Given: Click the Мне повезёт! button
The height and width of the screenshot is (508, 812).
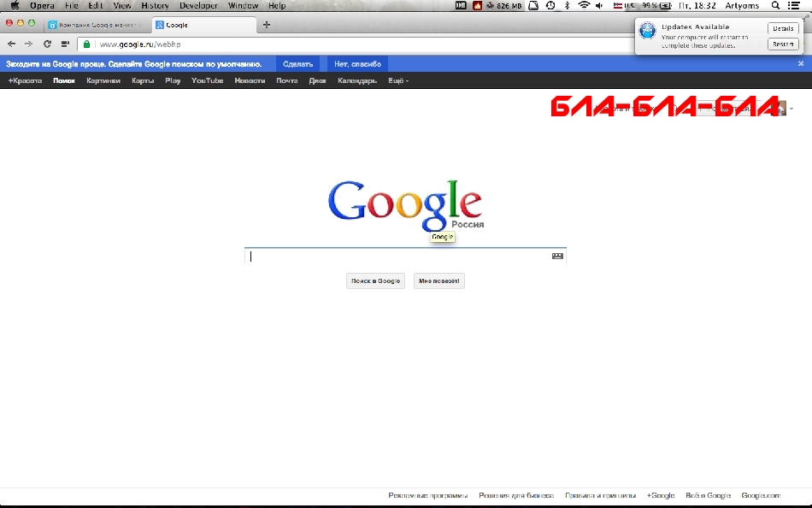Looking at the screenshot, I should [x=439, y=281].
